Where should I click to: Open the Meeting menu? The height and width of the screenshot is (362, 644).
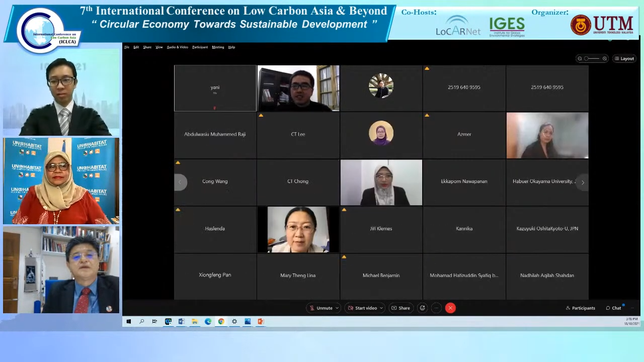pos(218,47)
